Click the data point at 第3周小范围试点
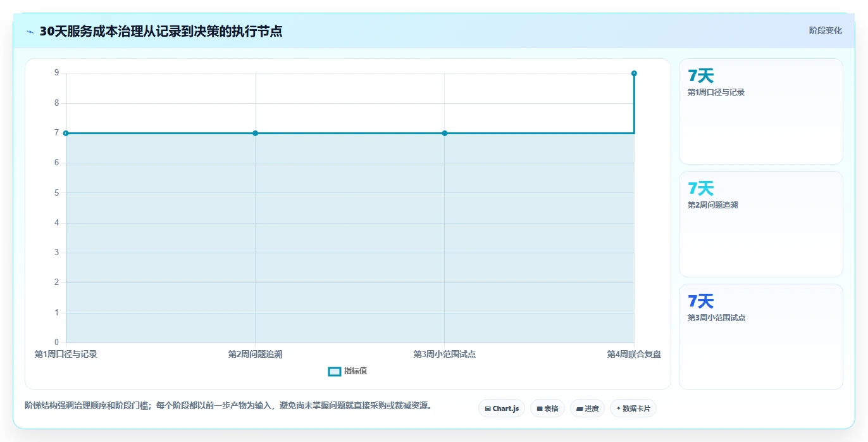 click(x=445, y=133)
